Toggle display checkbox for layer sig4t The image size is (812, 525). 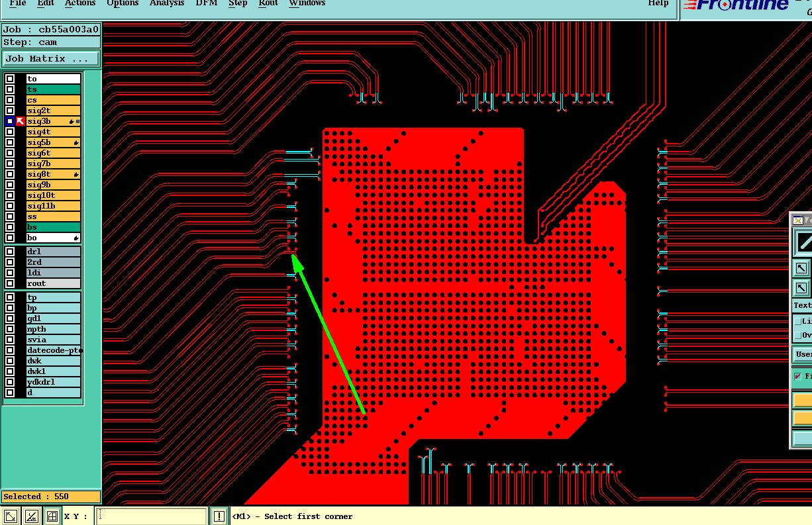pos(10,132)
